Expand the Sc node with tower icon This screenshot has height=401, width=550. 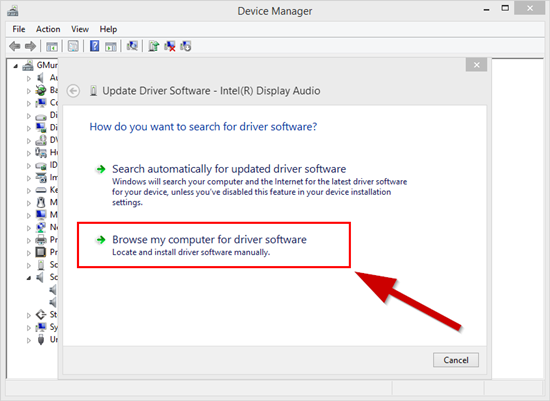click(29, 266)
